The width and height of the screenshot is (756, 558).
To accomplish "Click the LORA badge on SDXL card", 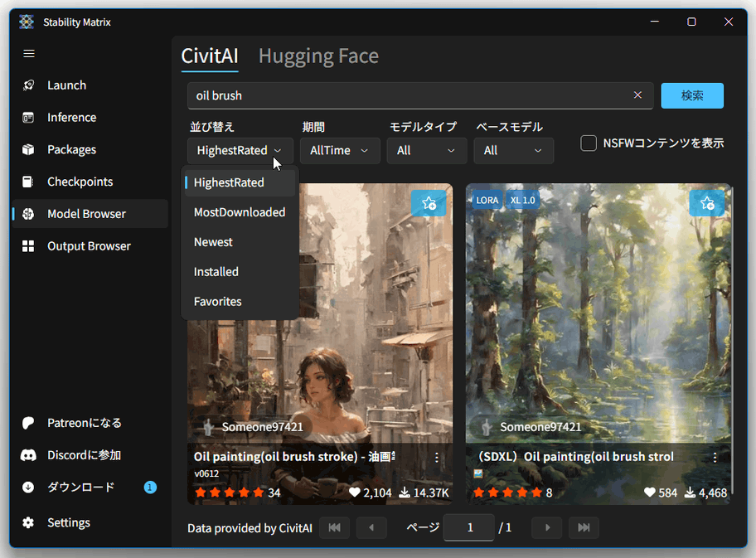I will (487, 200).
